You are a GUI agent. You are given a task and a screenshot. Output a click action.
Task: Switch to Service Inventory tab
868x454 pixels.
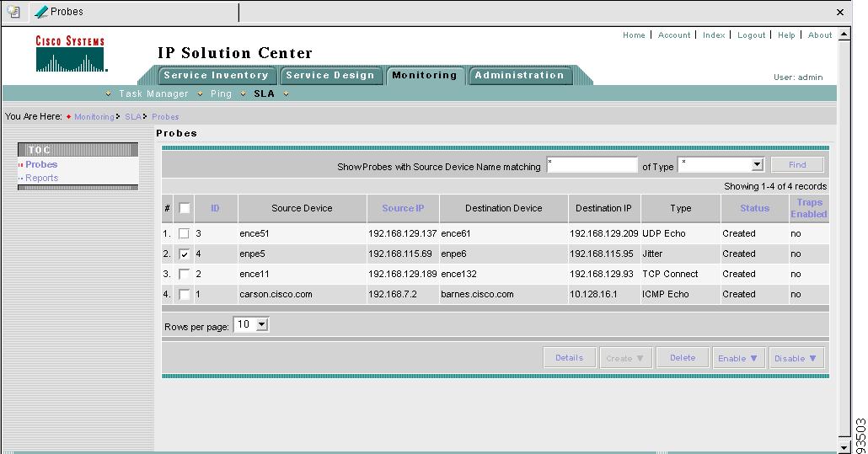[216, 75]
